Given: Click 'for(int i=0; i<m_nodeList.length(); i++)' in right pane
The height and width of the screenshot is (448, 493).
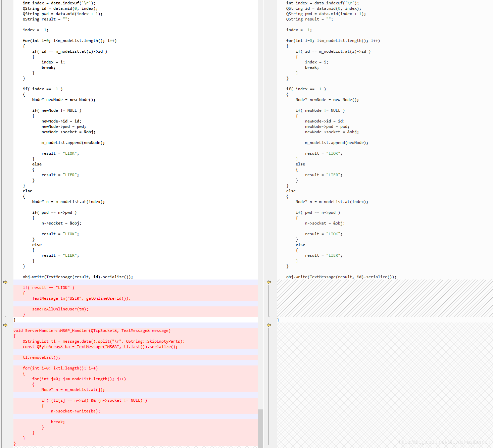Looking at the screenshot, I should pyautogui.click(x=333, y=41).
